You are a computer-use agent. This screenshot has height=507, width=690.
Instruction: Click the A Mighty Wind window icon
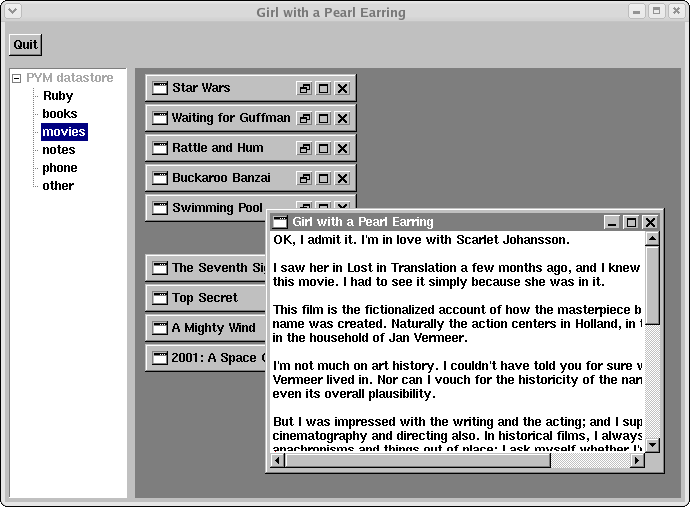tap(160, 328)
